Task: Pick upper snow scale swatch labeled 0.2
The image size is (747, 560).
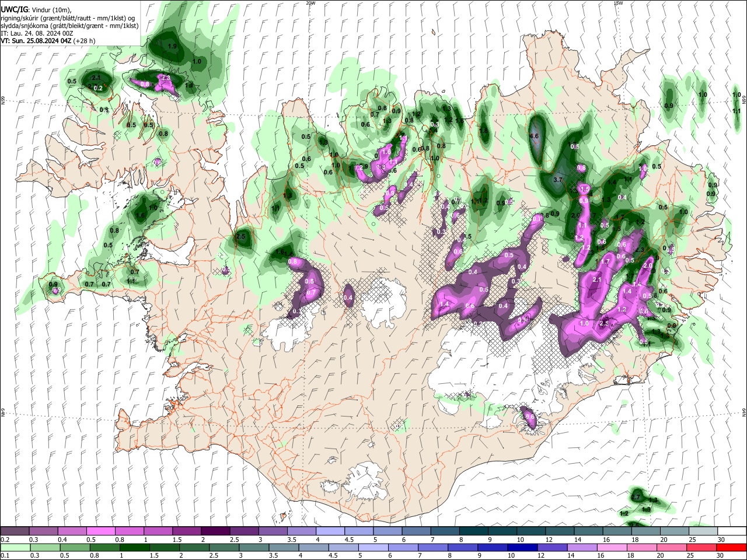Action: (15, 531)
